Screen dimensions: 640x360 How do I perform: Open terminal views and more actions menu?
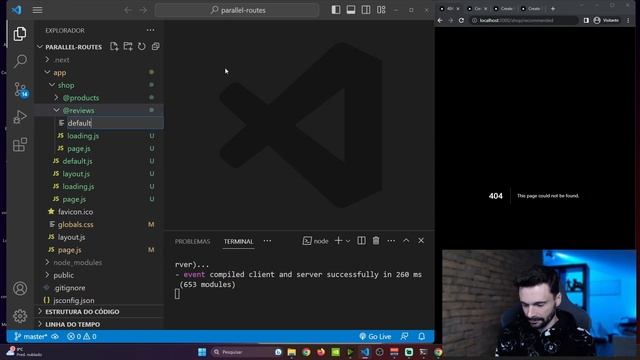[391, 241]
